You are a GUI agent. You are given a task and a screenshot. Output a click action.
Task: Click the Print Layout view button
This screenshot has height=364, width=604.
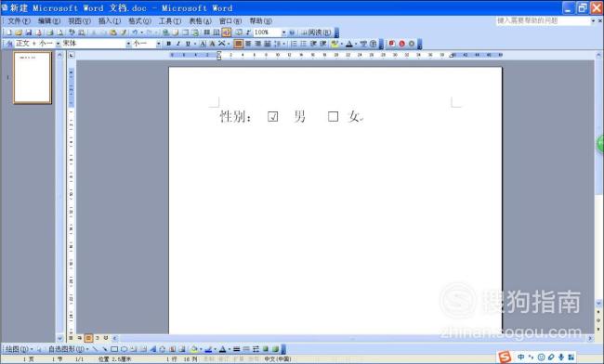tap(88, 338)
